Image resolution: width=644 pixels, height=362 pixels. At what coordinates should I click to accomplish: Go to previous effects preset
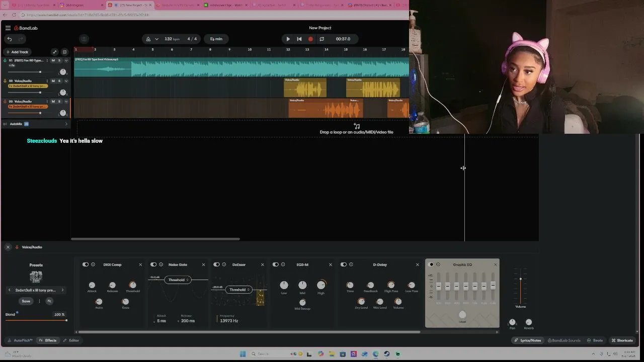tap(9, 290)
